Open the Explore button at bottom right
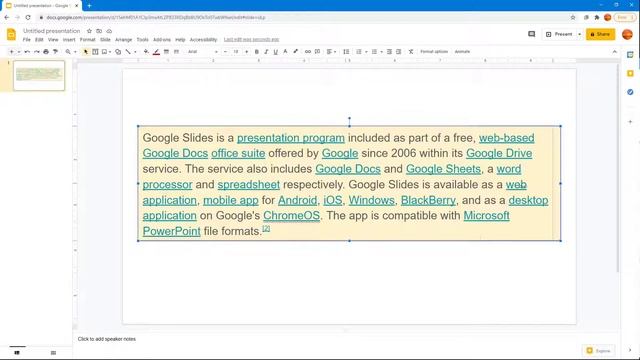The image size is (640, 360). 598,351
